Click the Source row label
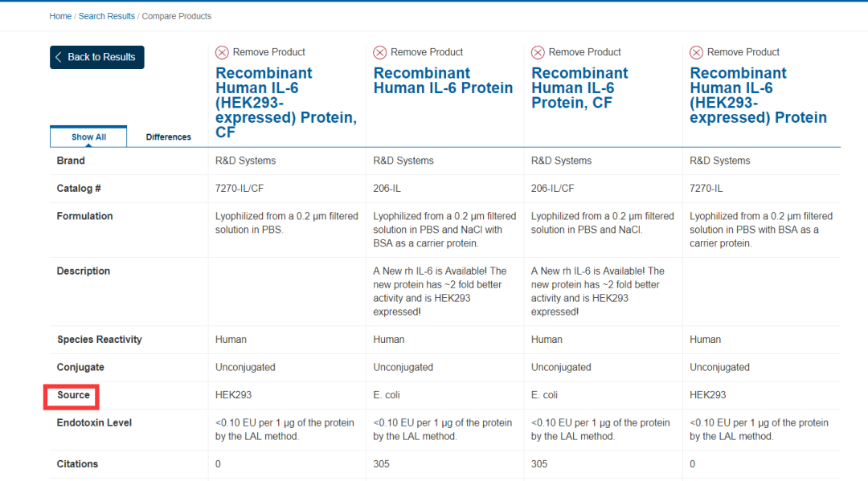Viewport: 868px width, 481px height. pos(73,395)
